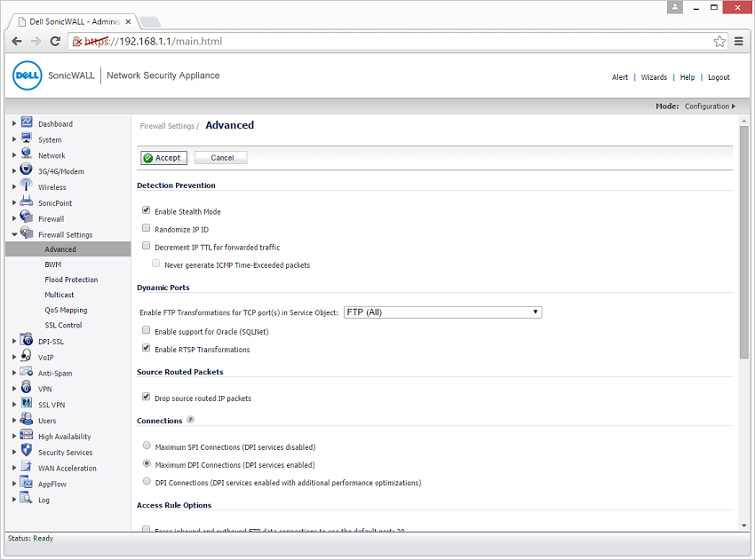
Task: Click the VPN lock icon
Action: [x=27, y=387]
